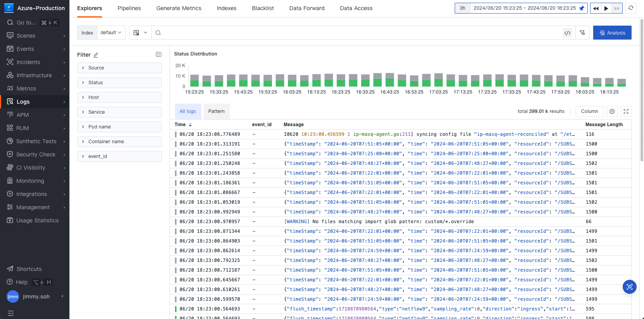Open the Data Forward tab
644x319 pixels.
click(307, 8)
